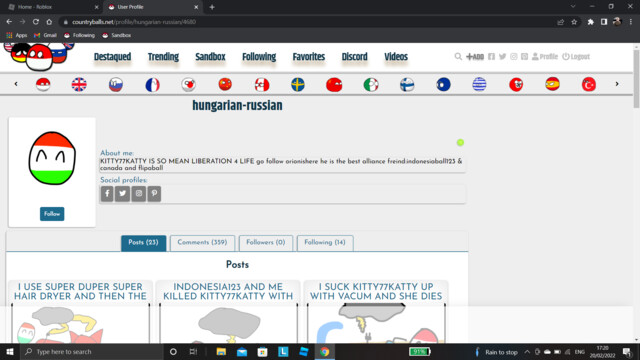Select the France countryball icon
Screen dimensions: 640x360
pos(152,84)
